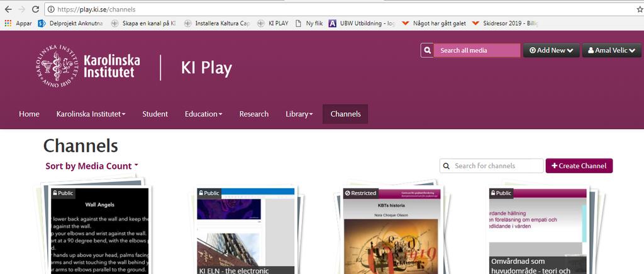Click the Karolinska Institutet logo
This screenshot has width=644, height=274.
(87, 66)
